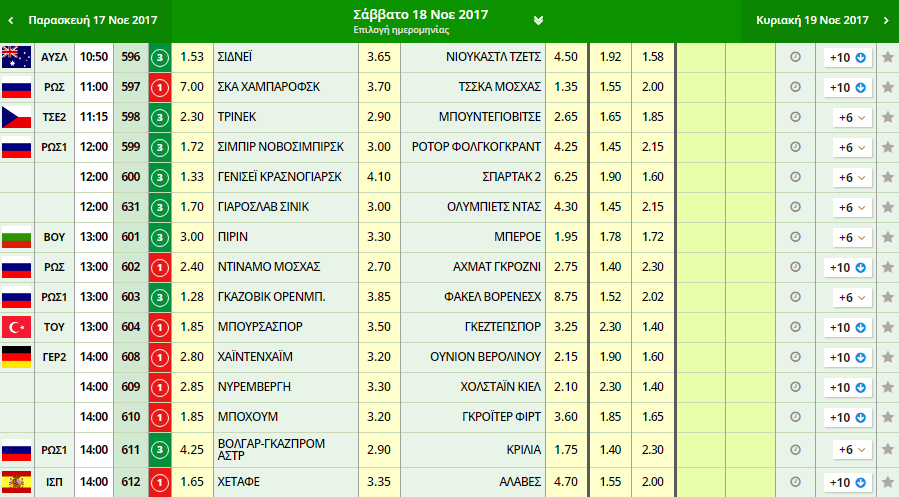Toggle favorite star for ΣΙΔΝΕΪ match

coord(887,58)
